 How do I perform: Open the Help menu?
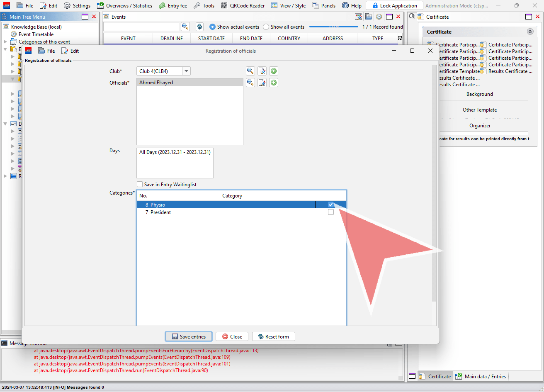coord(352,5)
